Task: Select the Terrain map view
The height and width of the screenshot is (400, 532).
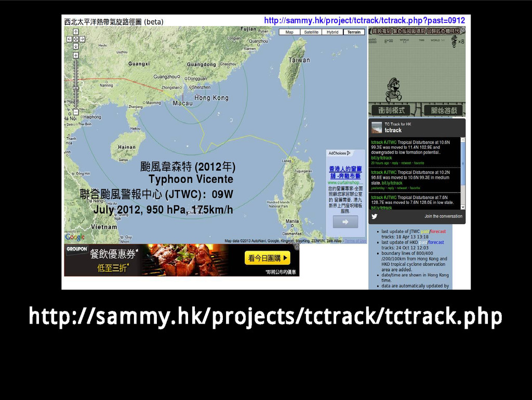Action: [x=354, y=32]
